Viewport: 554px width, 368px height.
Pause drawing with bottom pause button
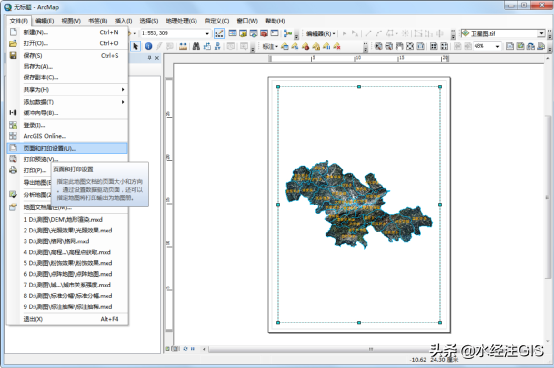193,349
